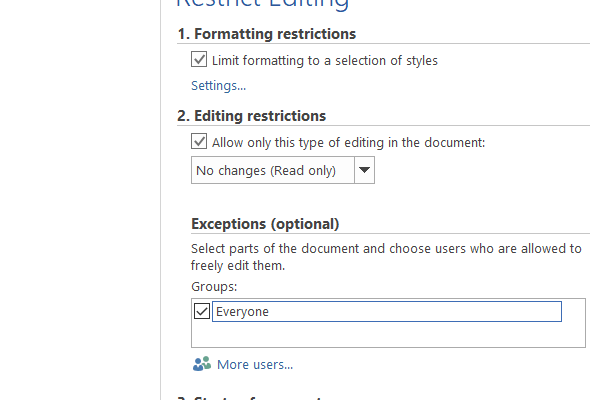Click the Groups: label
Viewport: 598px width, 400px height.
pyautogui.click(x=214, y=286)
